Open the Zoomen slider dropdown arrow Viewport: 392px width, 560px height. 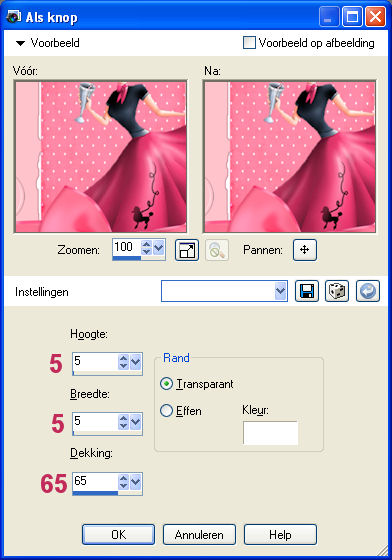click(x=159, y=248)
